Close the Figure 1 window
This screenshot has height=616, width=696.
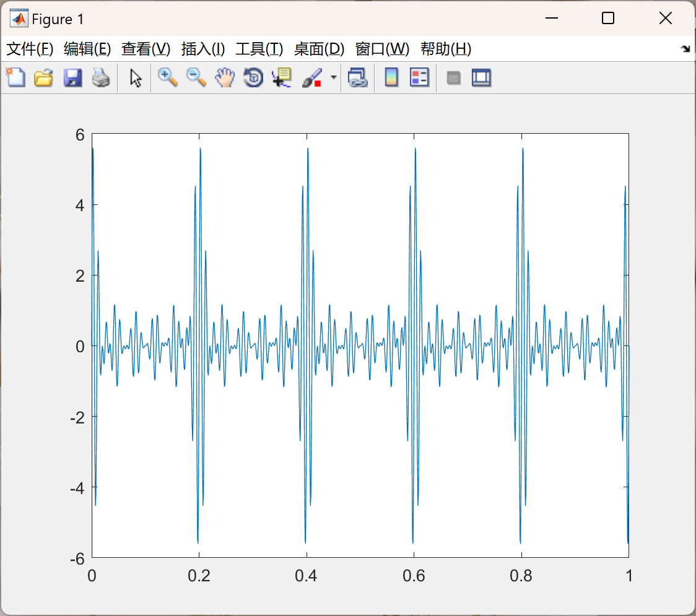666,18
